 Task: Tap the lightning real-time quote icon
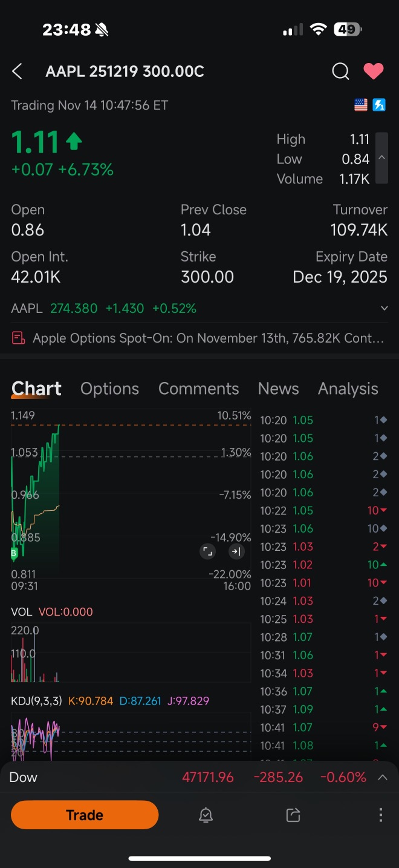[379, 105]
